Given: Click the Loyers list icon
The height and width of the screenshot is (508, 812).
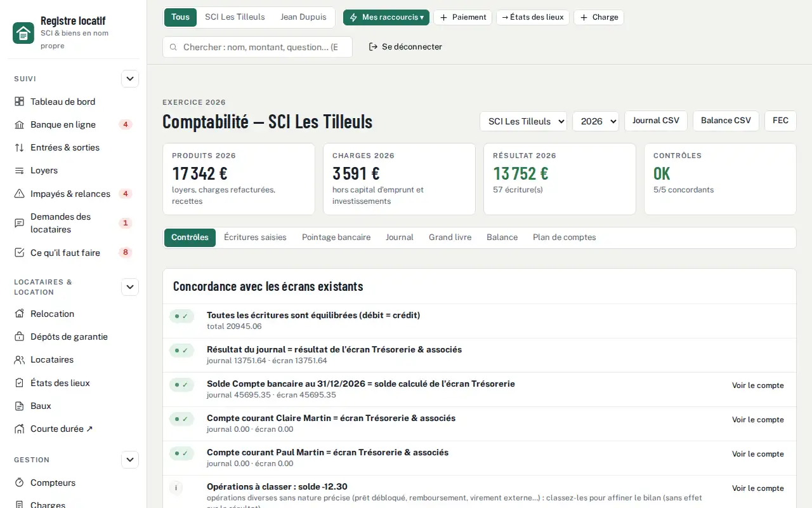Looking at the screenshot, I should coord(19,171).
